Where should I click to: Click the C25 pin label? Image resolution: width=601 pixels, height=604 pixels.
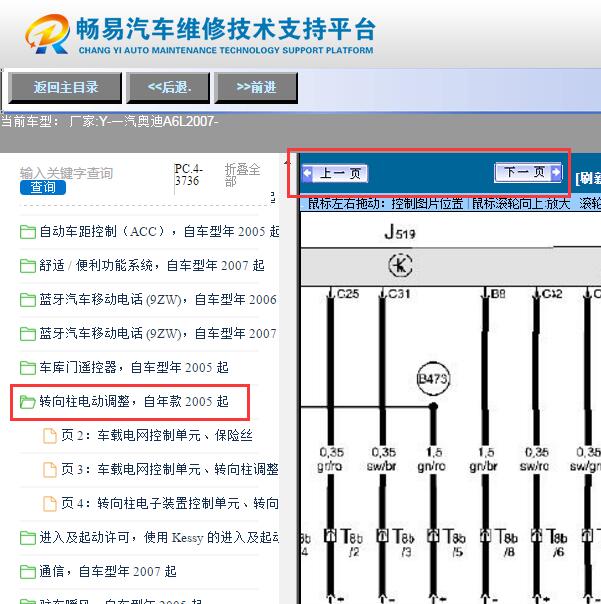tap(348, 294)
